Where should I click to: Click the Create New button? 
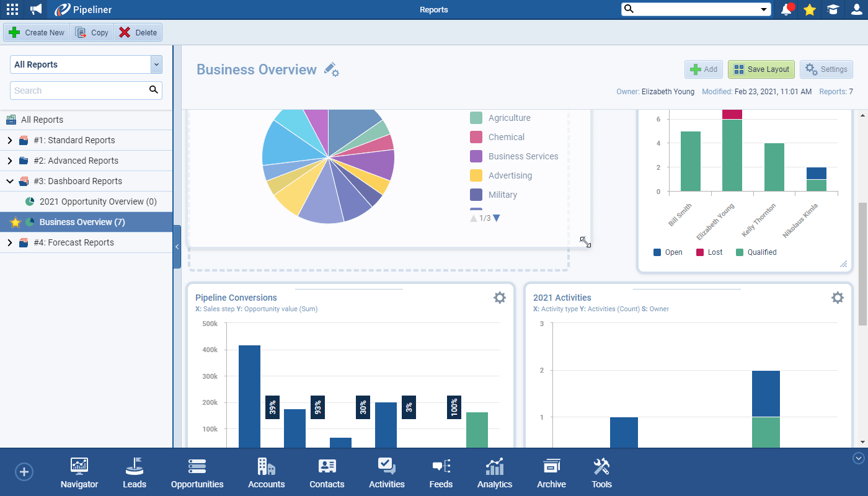[x=37, y=33]
